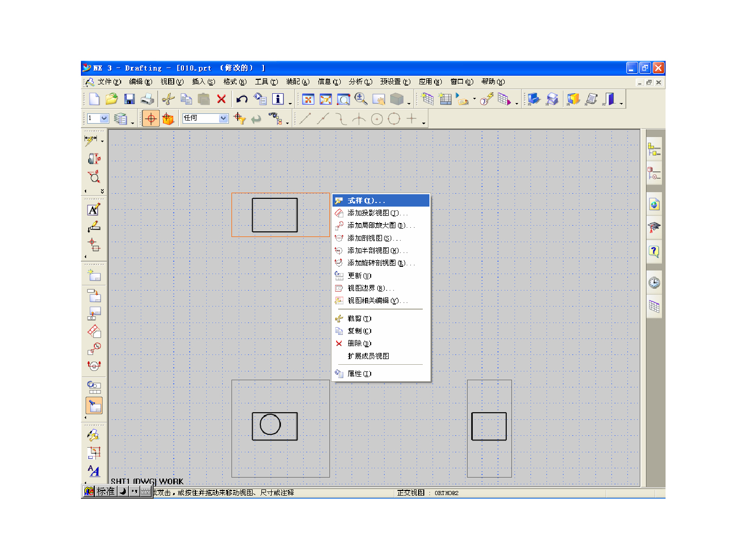Expand the snap point toolbar options arrow
This screenshot has width=747, height=560.
tap(424, 123)
